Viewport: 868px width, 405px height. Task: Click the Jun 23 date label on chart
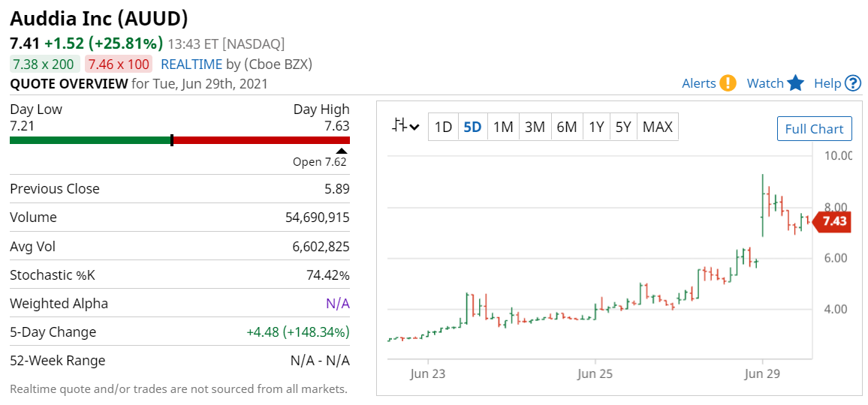coord(427,374)
